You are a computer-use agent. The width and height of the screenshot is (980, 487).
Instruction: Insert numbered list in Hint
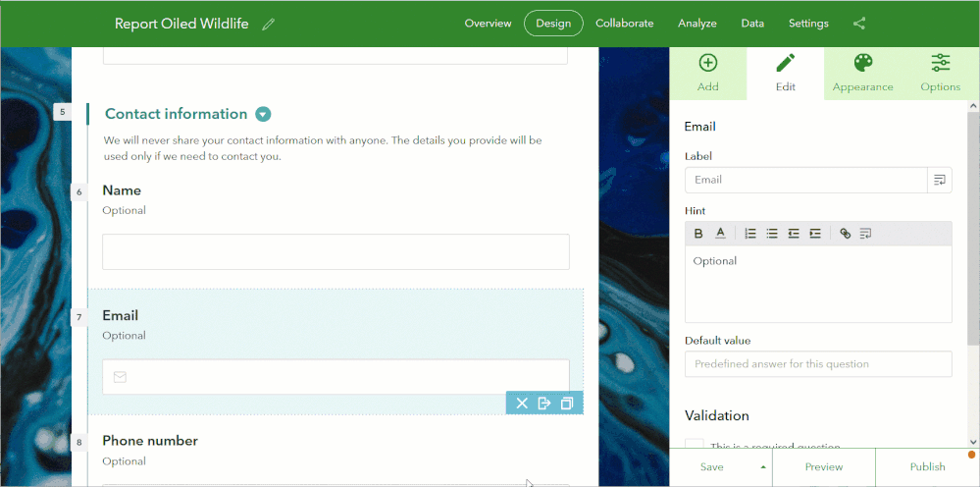(x=750, y=234)
